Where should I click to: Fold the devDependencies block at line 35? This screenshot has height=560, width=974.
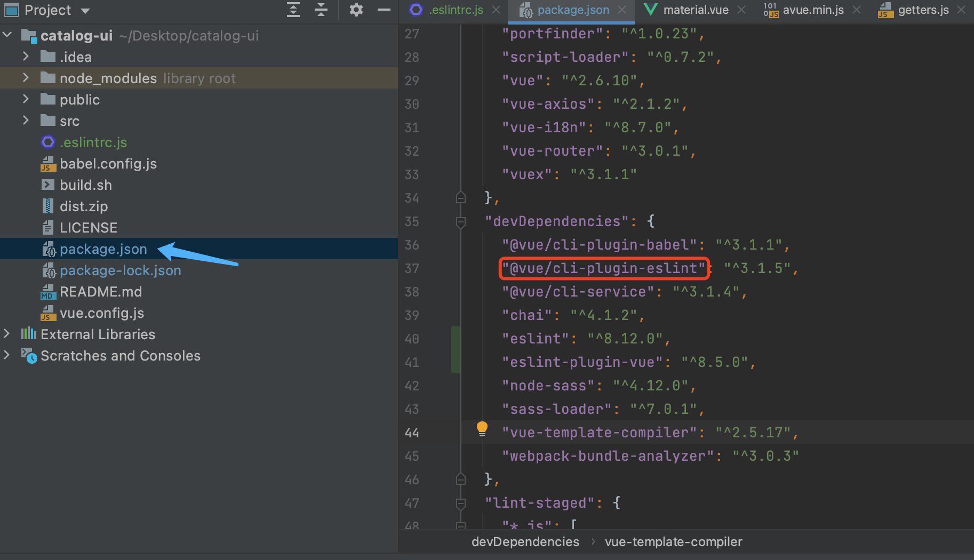coord(461,222)
